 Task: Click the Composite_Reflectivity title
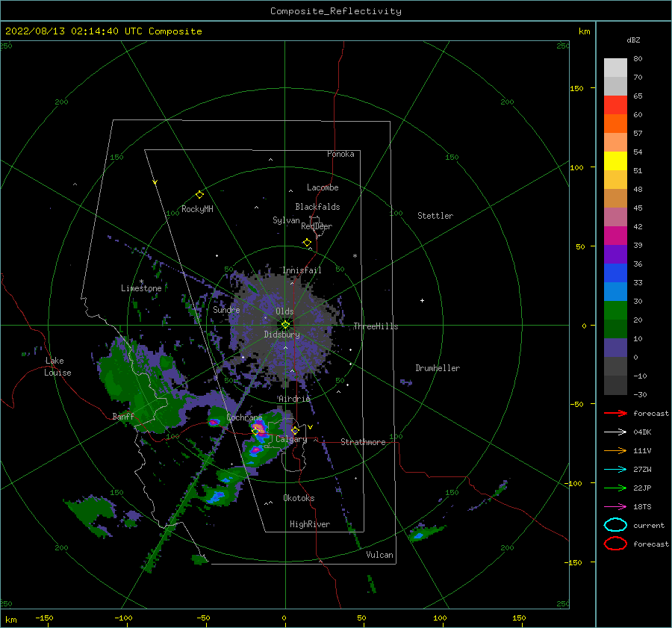[x=336, y=11]
